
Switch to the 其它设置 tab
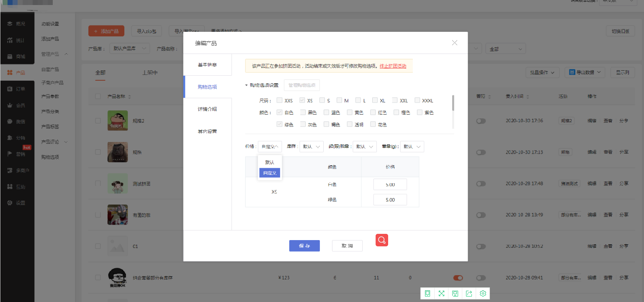(207, 131)
